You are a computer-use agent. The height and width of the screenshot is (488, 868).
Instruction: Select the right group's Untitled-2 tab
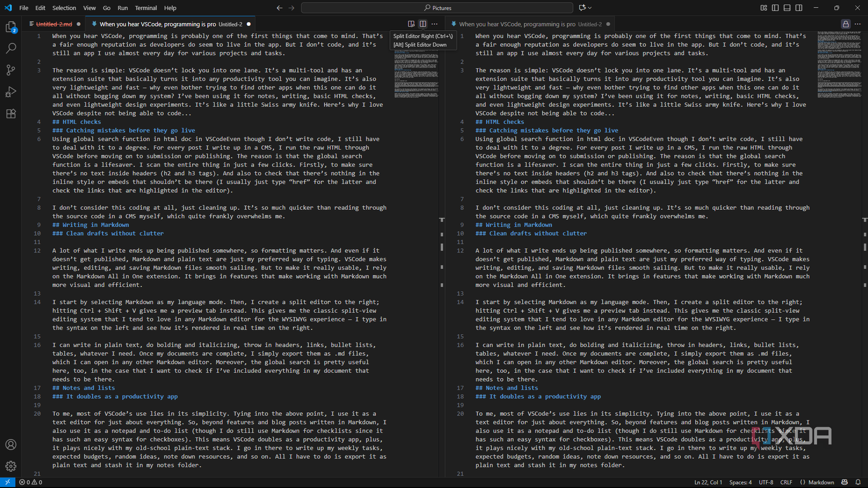[531, 24]
